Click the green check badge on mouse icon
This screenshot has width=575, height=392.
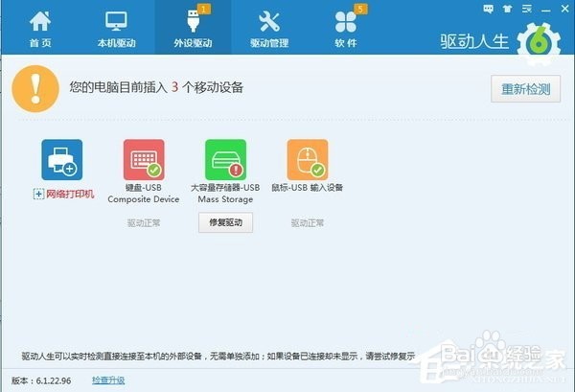pyautogui.click(x=317, y=170)
